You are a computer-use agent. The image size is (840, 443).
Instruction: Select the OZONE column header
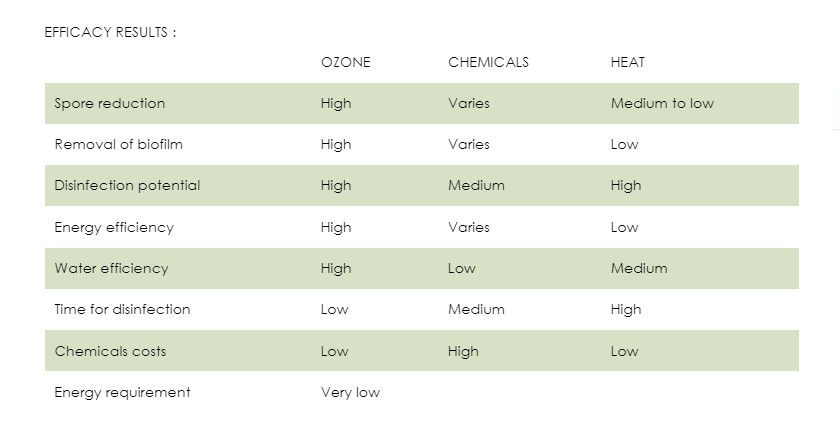point(346,62)
